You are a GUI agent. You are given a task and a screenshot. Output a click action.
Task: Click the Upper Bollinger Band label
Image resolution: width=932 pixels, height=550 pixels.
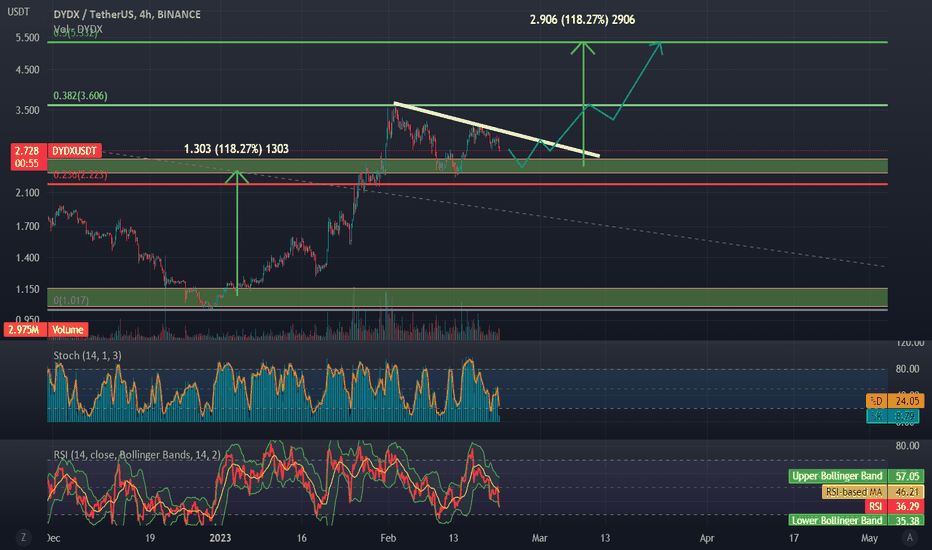point(837,476)
